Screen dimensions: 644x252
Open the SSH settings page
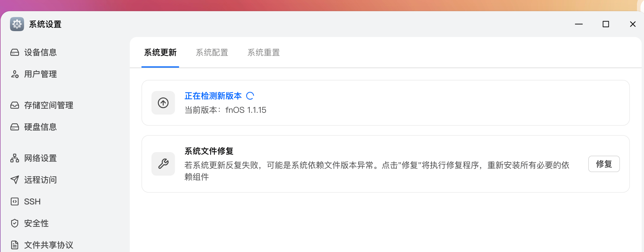tap(32, 202)
